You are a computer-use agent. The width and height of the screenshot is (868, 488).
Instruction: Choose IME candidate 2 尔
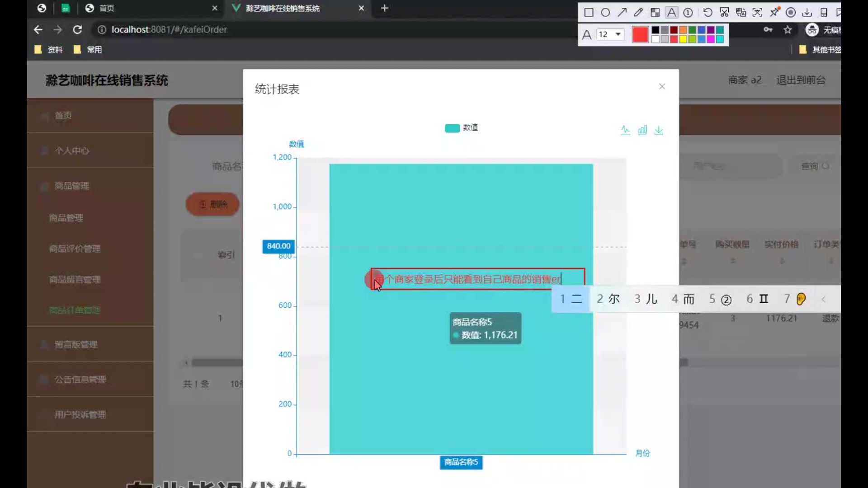click(x=608, y=299)
